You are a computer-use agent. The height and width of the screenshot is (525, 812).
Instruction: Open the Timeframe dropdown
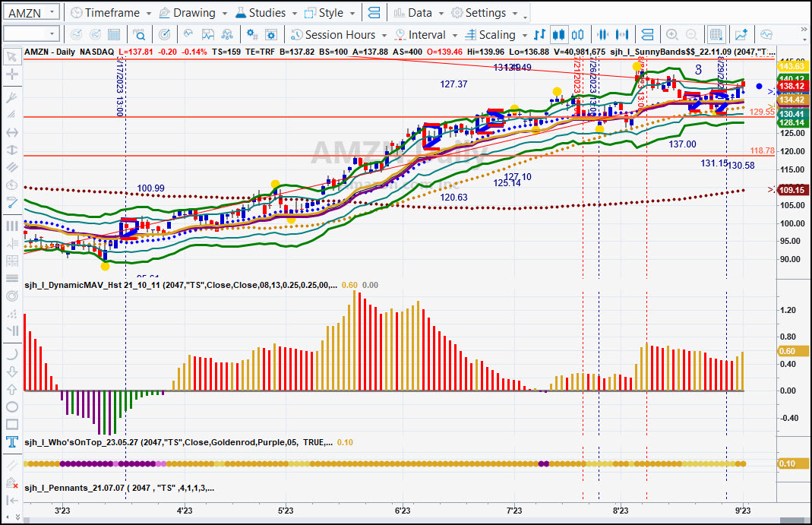pos(110,12)
